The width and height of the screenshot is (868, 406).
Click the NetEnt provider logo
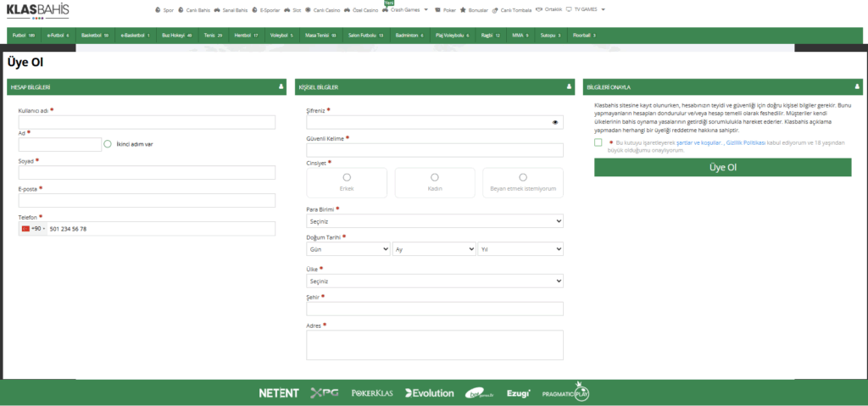click(279, 393)
